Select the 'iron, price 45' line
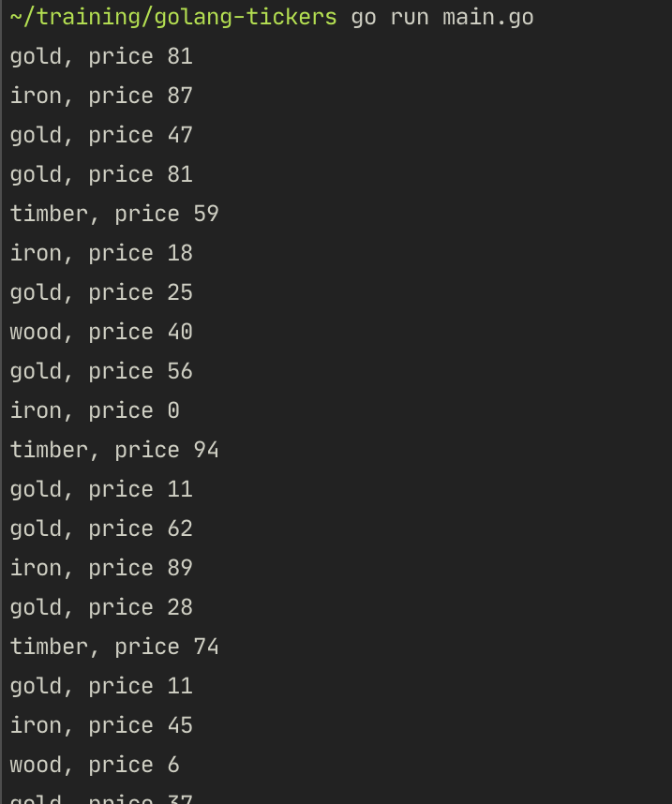Viewport: 672px width, 804px height. click(101, 726)
